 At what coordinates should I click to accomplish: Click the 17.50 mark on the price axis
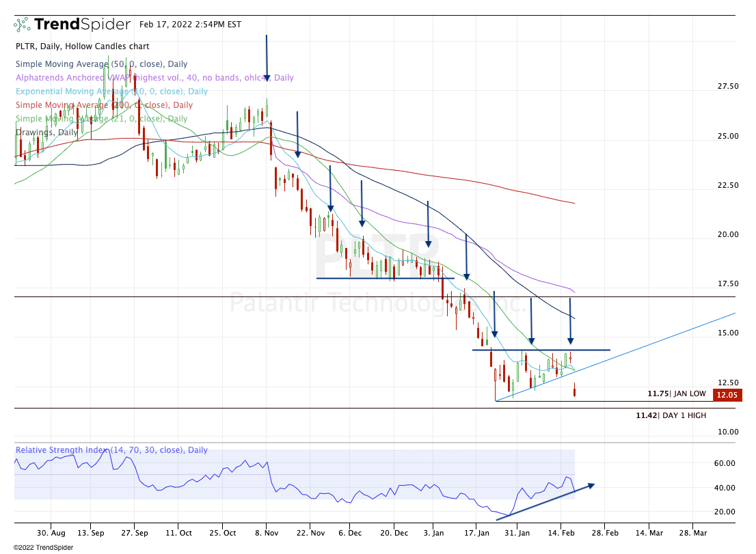727,283
